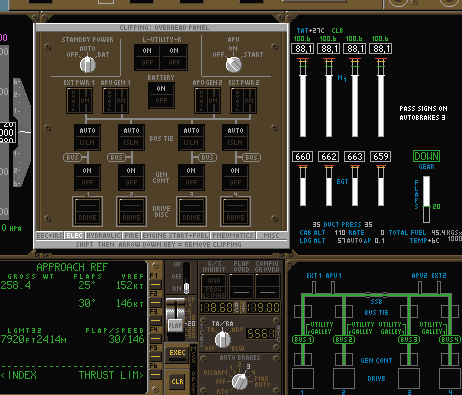Click the 30° flaps 146KT VREF line
The width and height of the screenshot is (462, 395).
[x=111, y=303]
